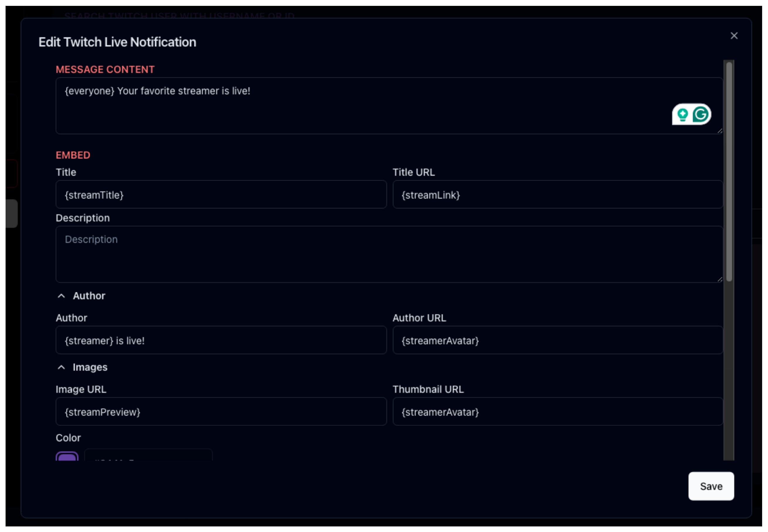Close the Edit Twitch Live Notification dialog
768x532 pixels.
pos(734,36)
